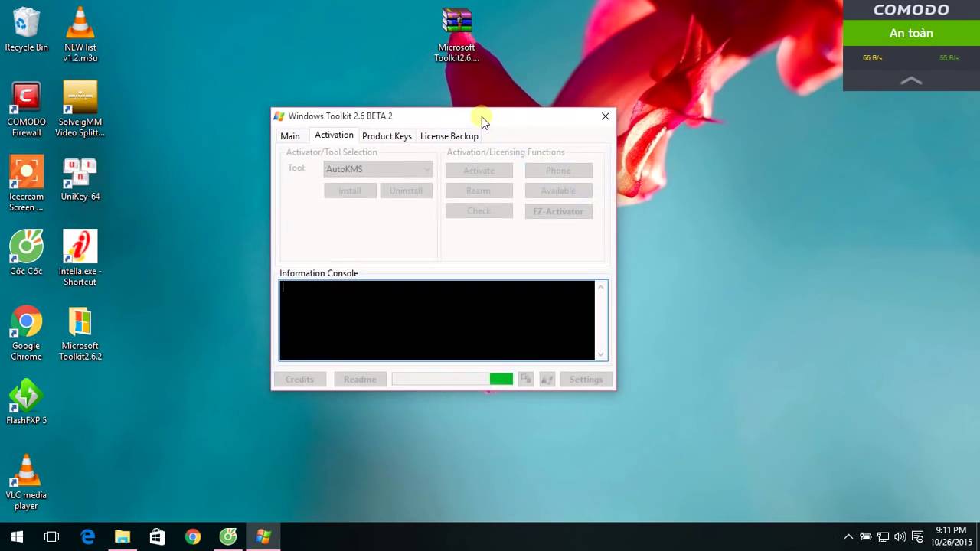Switch to the Main tab
Screen dimensions: 980x551
(x=290, y=136)
